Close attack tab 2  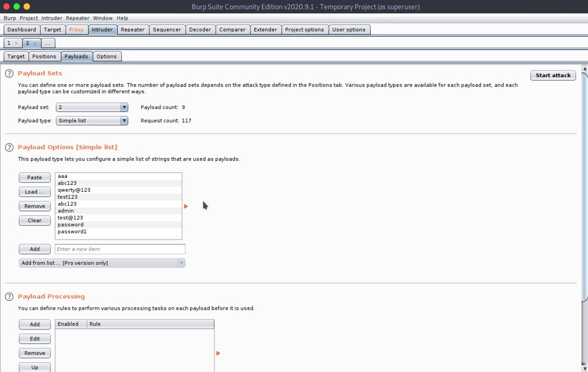coord(35,43)
